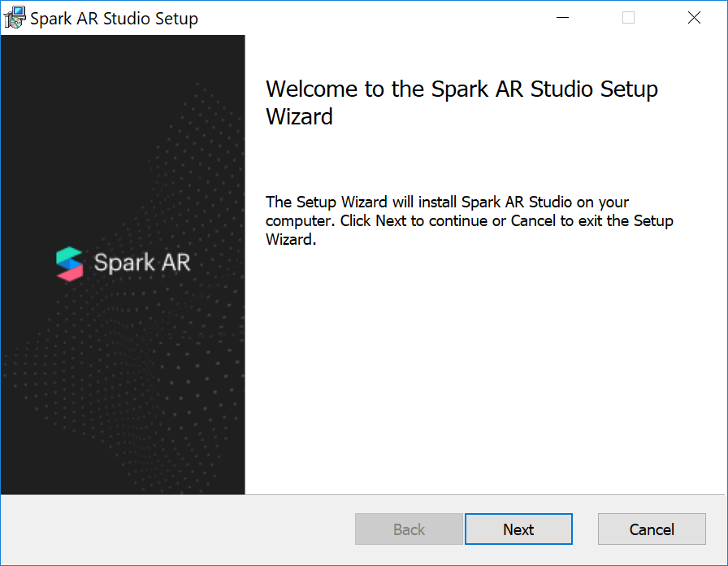Close the setup wizard with the X
Viewport: 728px width, 566px height.
point(694,18)
